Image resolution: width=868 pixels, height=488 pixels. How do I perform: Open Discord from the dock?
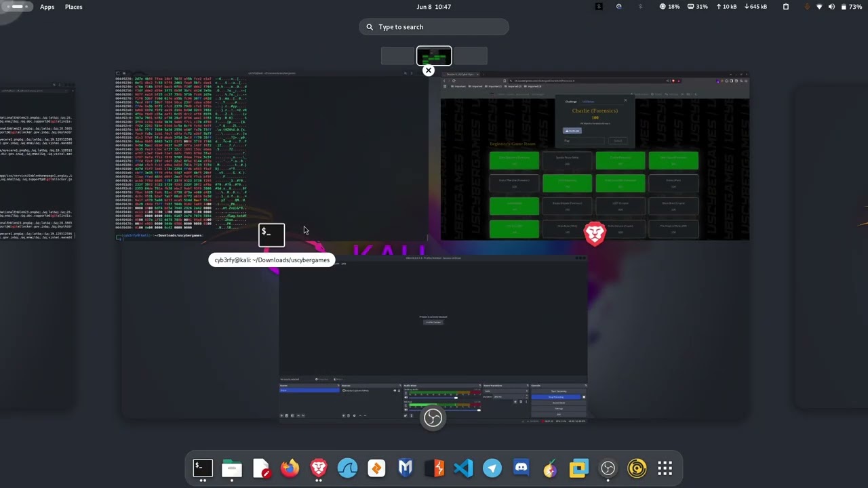(x=521, y=468)
